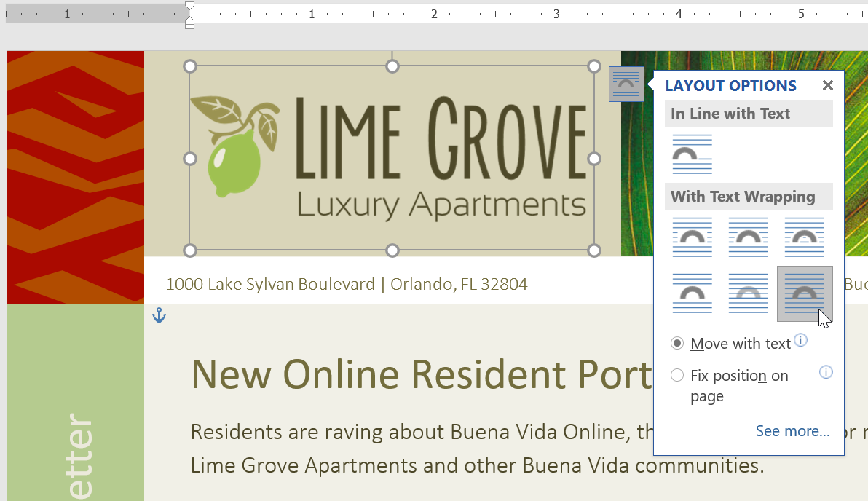This screenshot has height=501, width=868.
Task: Click the top-center resize handle of the logo
Action: point(392,66)
